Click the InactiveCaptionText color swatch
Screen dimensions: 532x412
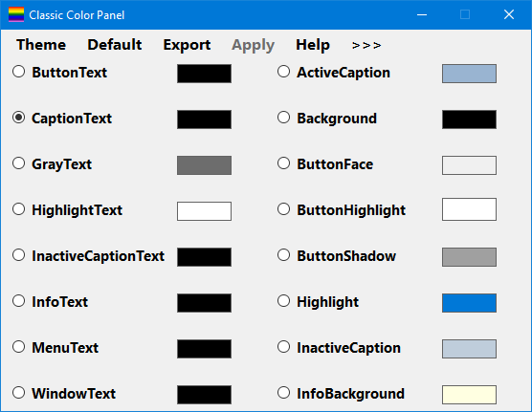point(204,257)
